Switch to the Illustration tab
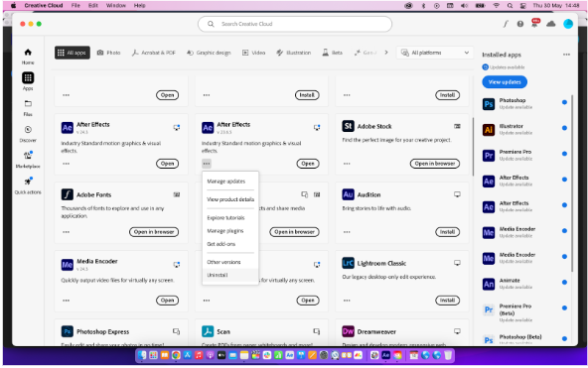The height and width of the screenshot is (368, 588). [294, 53]
